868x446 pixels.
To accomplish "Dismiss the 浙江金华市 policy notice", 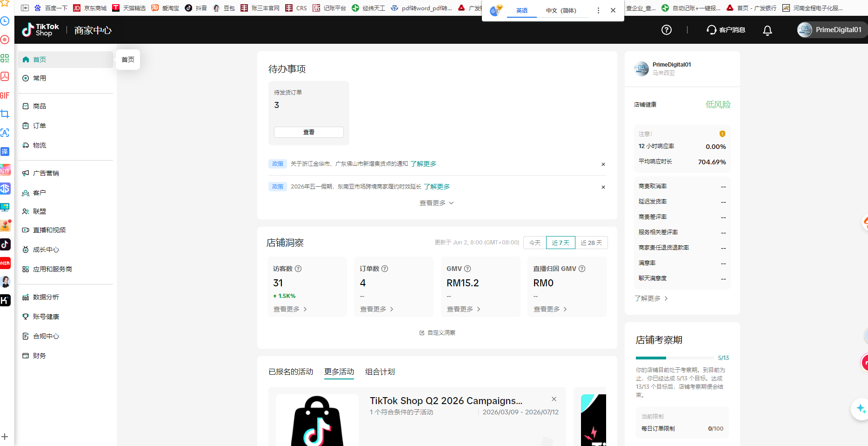I will pyautogui.click(x=603, y=164).
